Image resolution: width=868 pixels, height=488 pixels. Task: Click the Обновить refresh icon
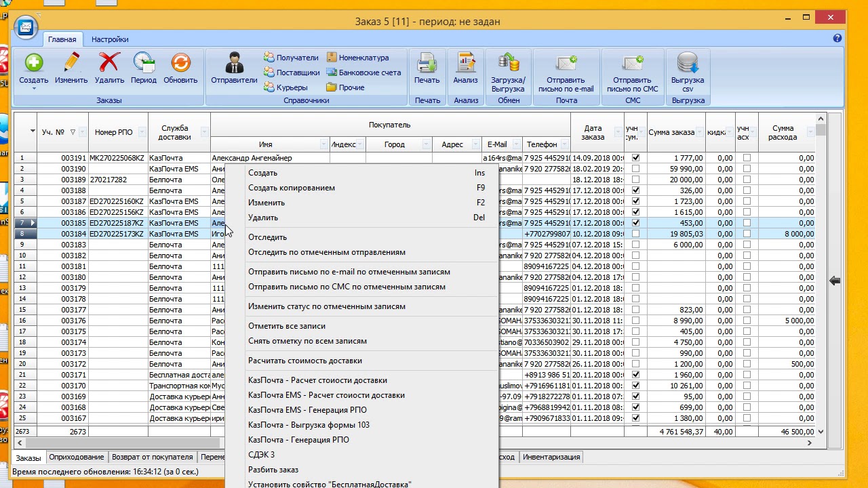tap(180, 63)
